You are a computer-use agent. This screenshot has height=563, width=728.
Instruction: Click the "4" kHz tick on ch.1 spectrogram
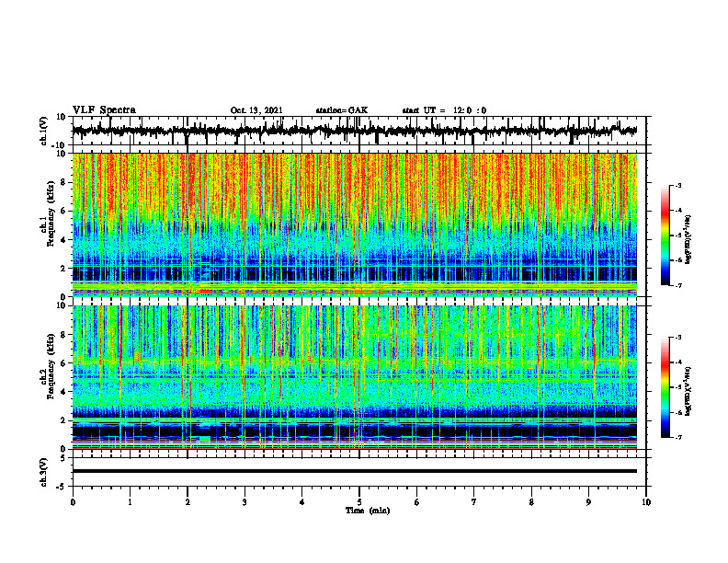pos(63,240)
